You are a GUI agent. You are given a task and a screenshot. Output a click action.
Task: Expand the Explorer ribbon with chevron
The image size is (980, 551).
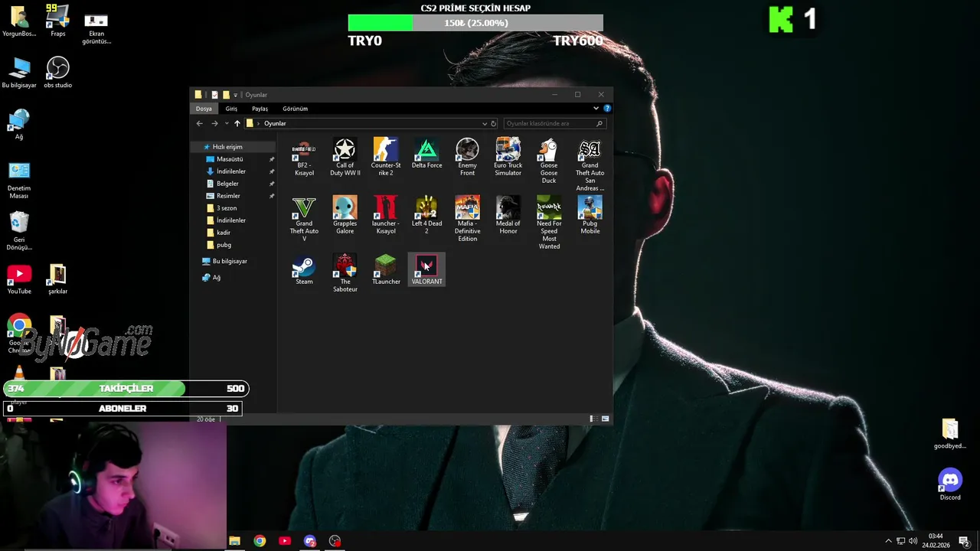pyautogui.click(x=596, y=109)
